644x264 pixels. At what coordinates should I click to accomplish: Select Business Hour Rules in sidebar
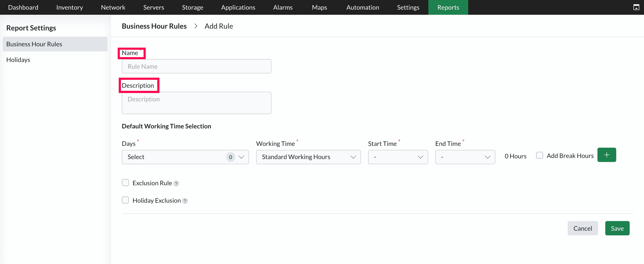click(x=55, y=44)
